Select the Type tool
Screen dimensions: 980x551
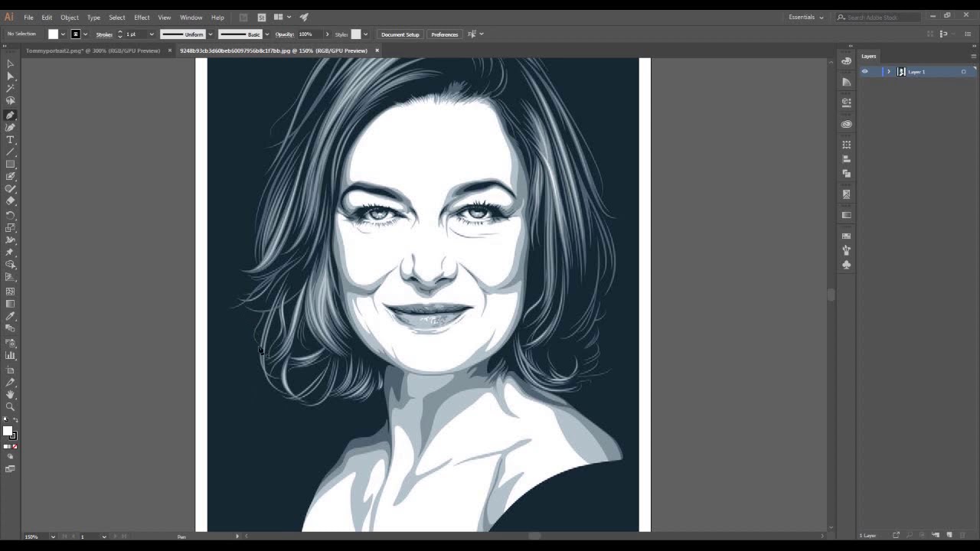[10, 139]
